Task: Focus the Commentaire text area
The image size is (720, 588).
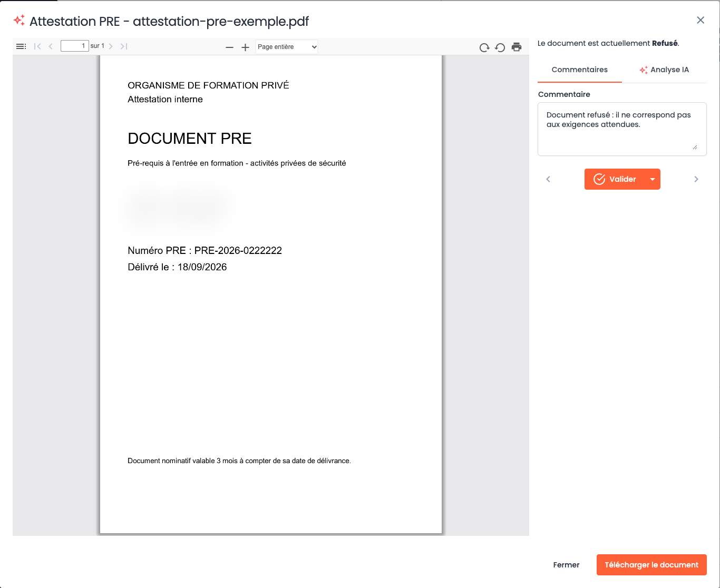Action: coord(622,129)
